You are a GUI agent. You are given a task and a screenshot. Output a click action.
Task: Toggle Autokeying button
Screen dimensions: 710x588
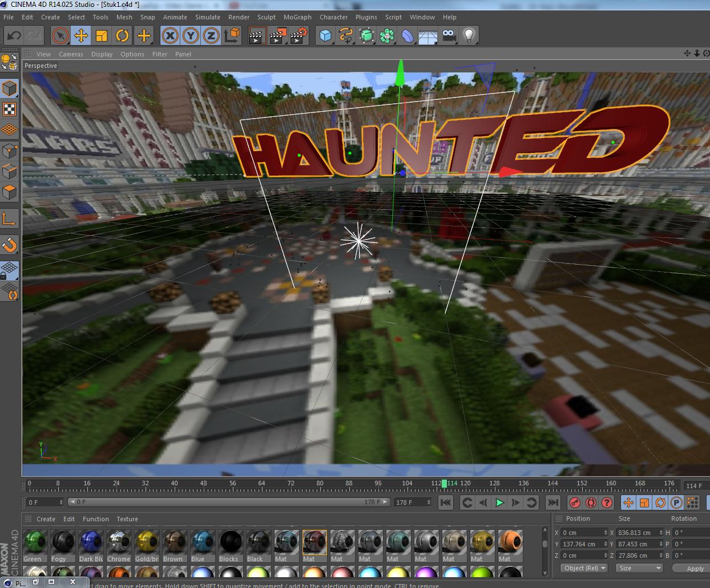[591, 502]
